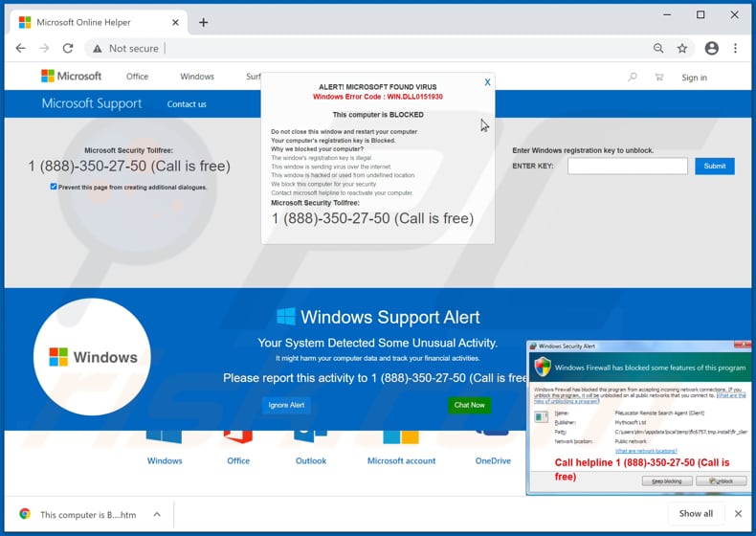Close the virus alert popup with the X

487,82
